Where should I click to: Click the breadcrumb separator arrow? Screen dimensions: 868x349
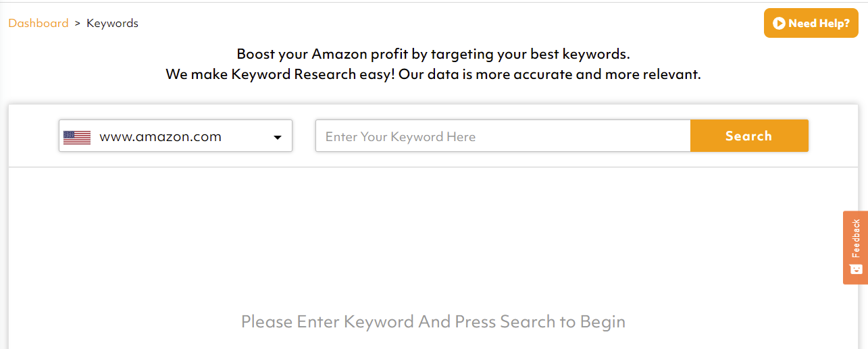(x=78, y=23)
